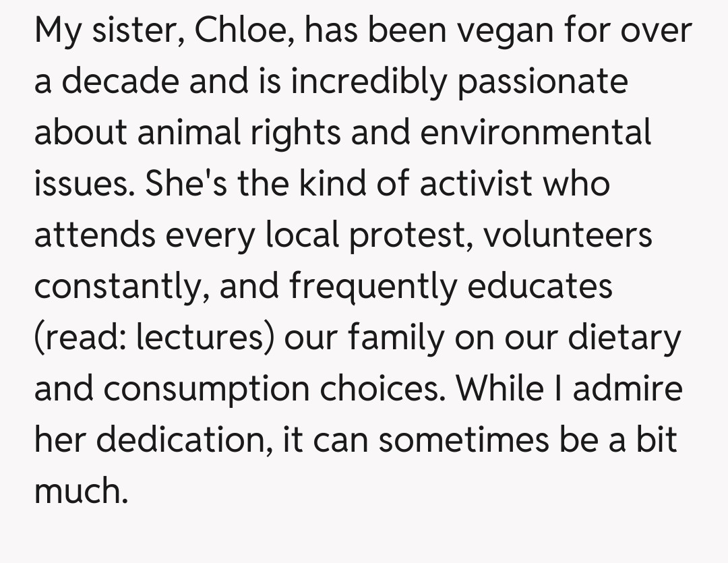Click the final word "much."

coord(81,492)
